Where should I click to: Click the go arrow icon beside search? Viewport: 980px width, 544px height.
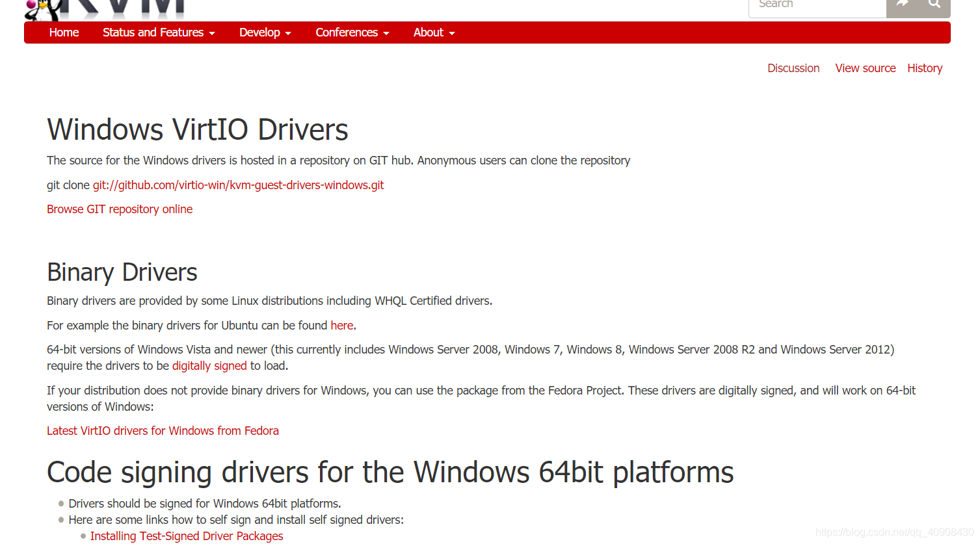coord(903,4)
